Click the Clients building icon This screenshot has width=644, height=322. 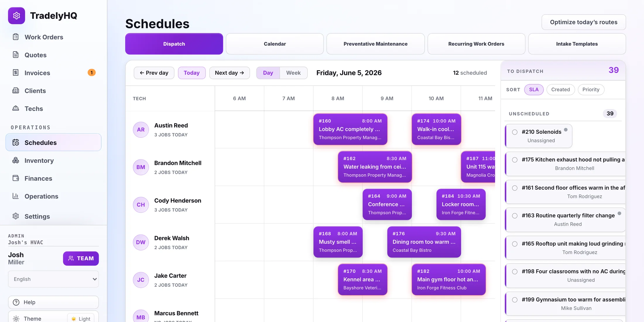(16, 90)
